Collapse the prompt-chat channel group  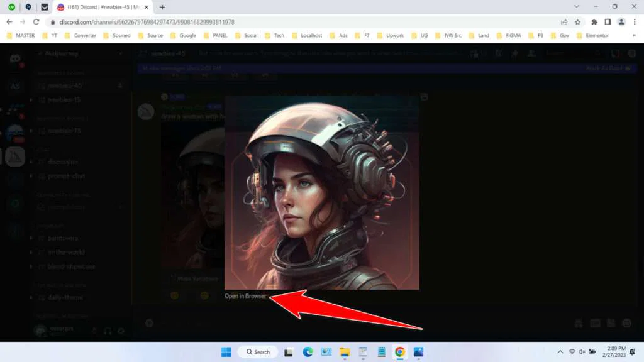68,177
